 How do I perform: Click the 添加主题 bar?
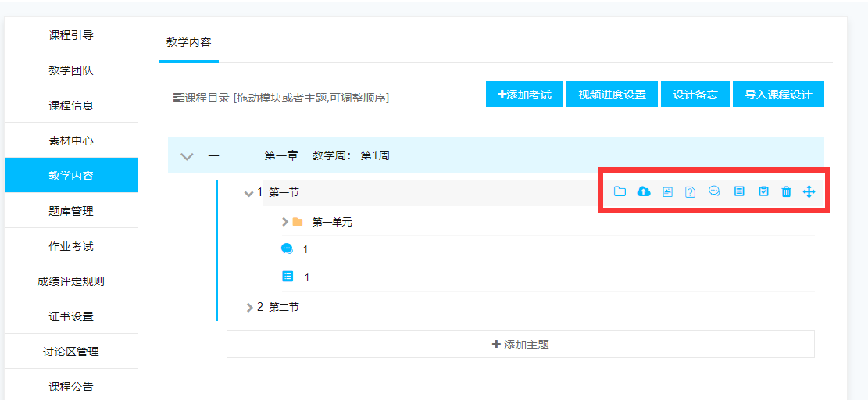point(520,345)
